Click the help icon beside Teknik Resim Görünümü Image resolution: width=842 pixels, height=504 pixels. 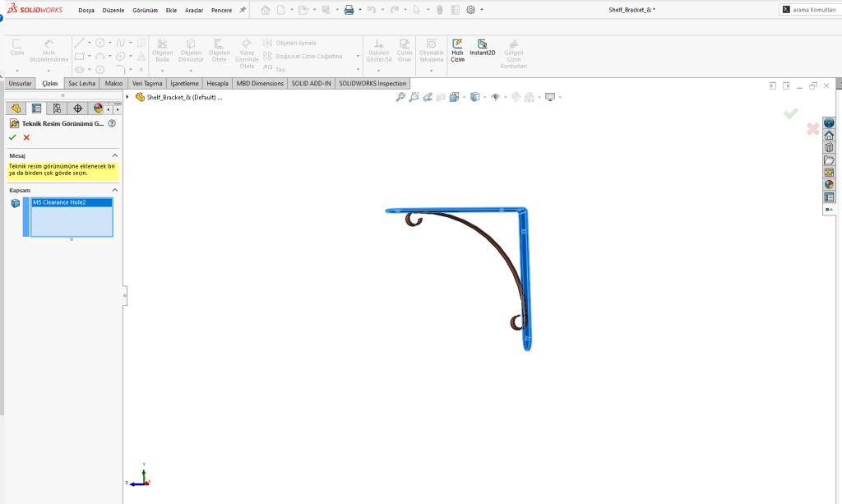(x=112, y=123)
